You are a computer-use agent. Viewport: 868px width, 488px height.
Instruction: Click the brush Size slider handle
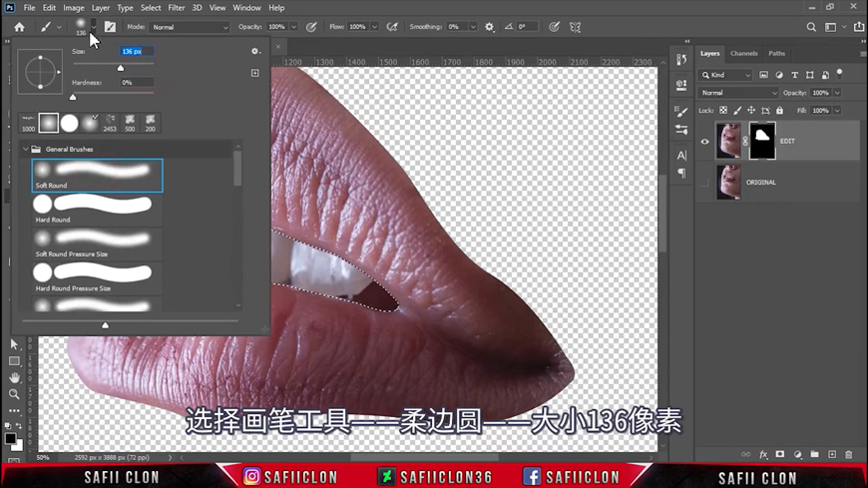click(121, 68)
